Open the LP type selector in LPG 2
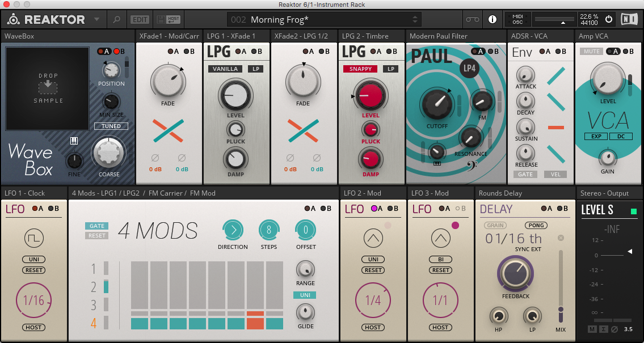The image size is (644, 343). tap(390, 69)
